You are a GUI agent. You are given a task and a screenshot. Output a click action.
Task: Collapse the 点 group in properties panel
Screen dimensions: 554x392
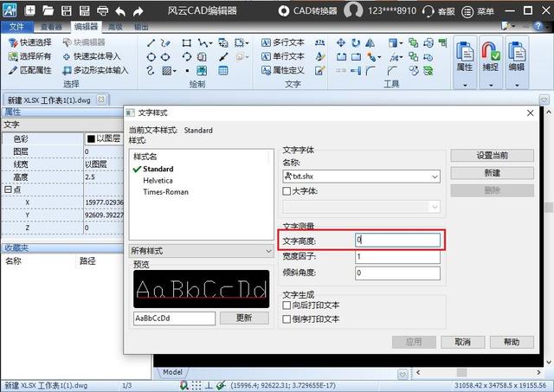click(8, 190)
